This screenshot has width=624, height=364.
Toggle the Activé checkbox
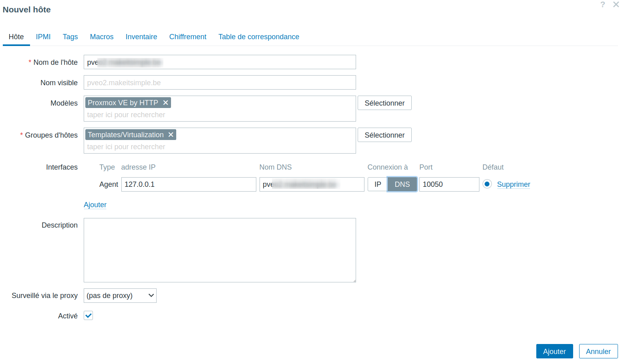click(x=89, y=316)
